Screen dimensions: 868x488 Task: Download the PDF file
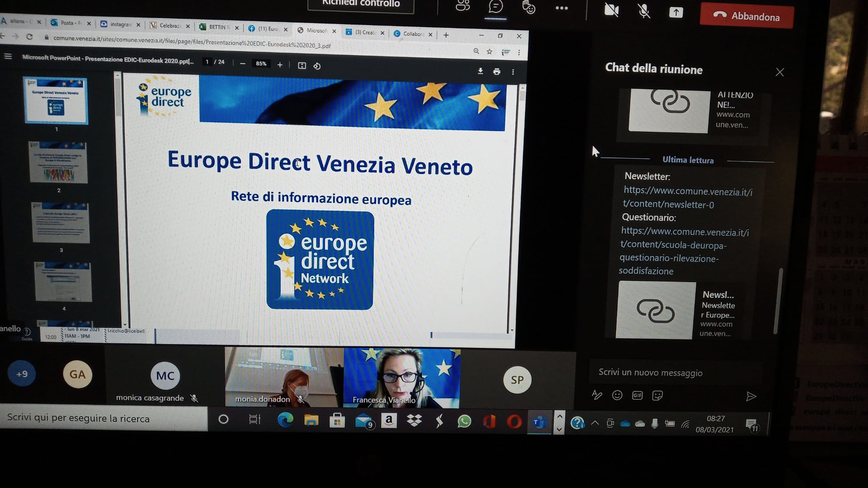tap(480, 71)
